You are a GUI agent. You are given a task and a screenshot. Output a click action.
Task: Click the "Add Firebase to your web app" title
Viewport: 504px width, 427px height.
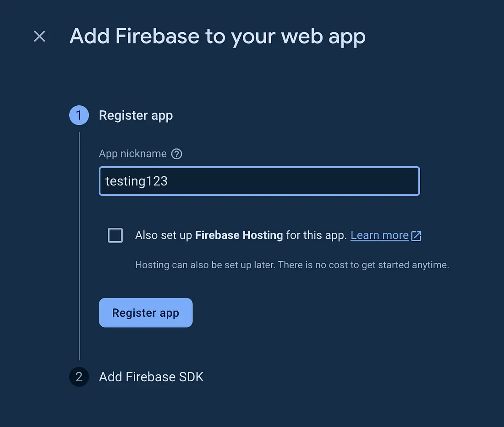point(218,37)
